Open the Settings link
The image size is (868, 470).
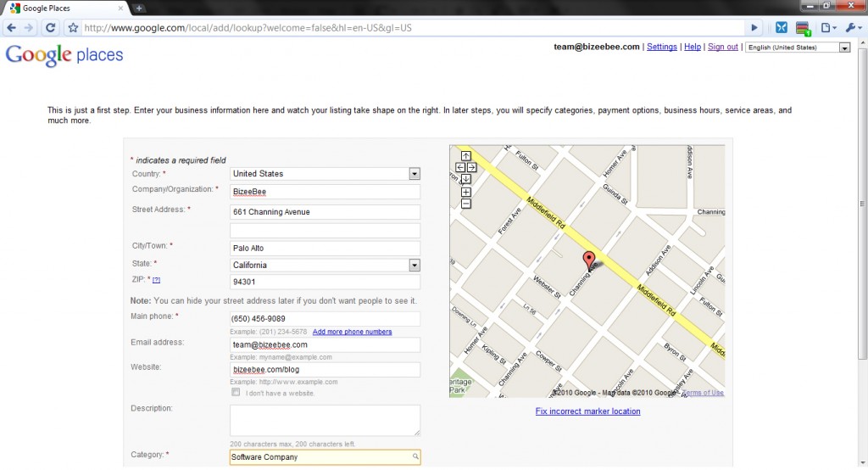tap(661, 48)
